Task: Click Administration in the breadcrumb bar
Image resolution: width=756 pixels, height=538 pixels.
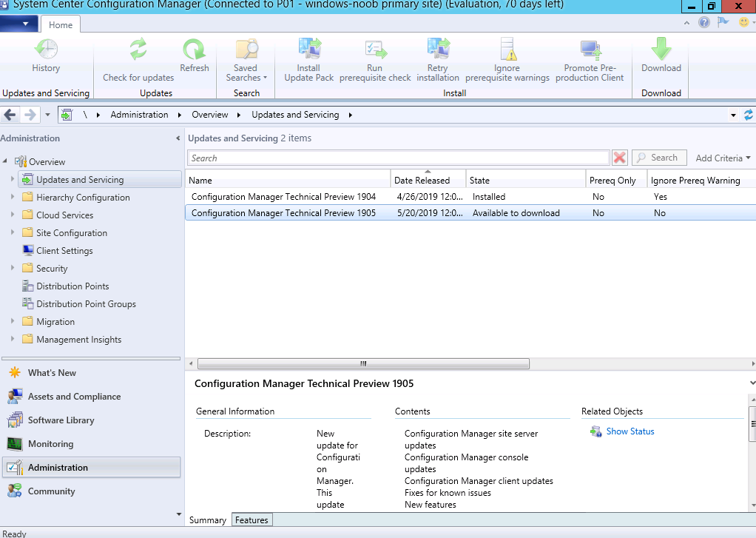Action: pyautogui.click(x=139, y=115)
